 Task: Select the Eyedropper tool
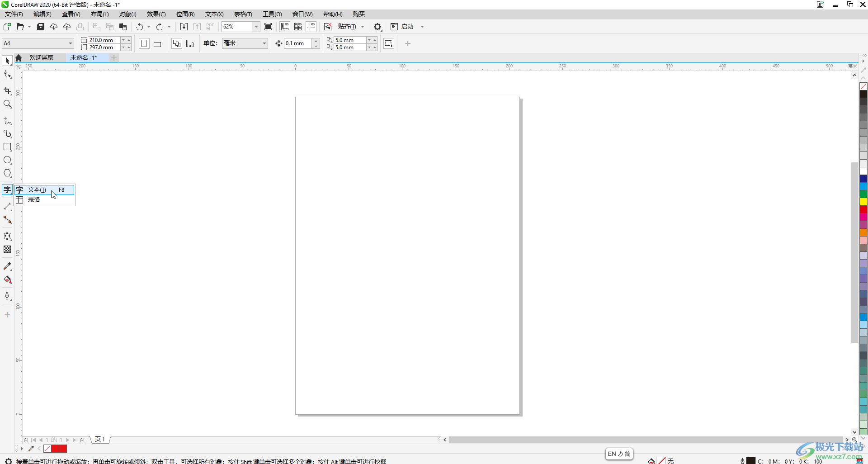click(7, 266)
